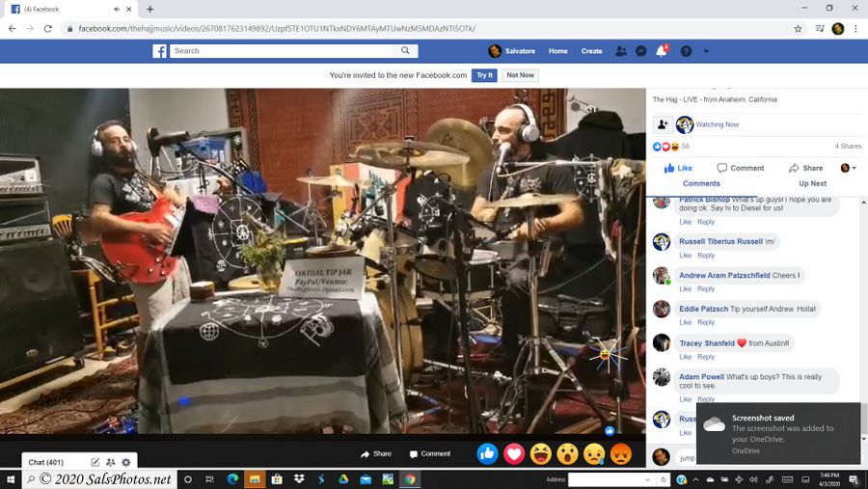Expand the account dropdown arrow in header
Screen dimensions: 868x489
click(706, 51)
